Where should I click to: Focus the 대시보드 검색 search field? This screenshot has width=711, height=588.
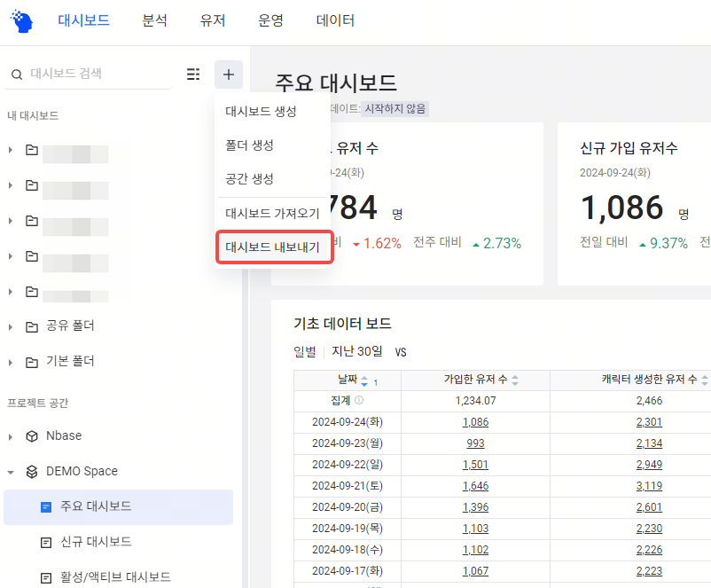click(88, 74)
